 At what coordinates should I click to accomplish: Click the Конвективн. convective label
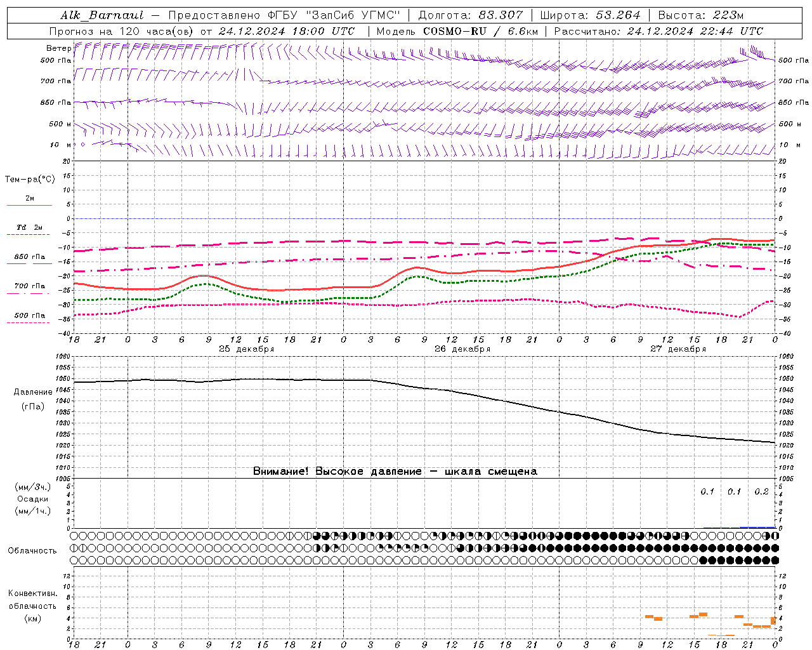[32, 594]
